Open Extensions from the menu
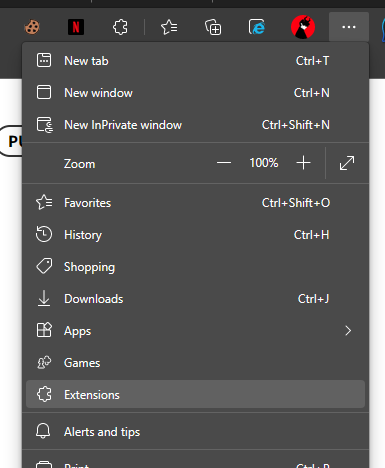The width and height of the screenshot is (385, 468). coord(195,394)
